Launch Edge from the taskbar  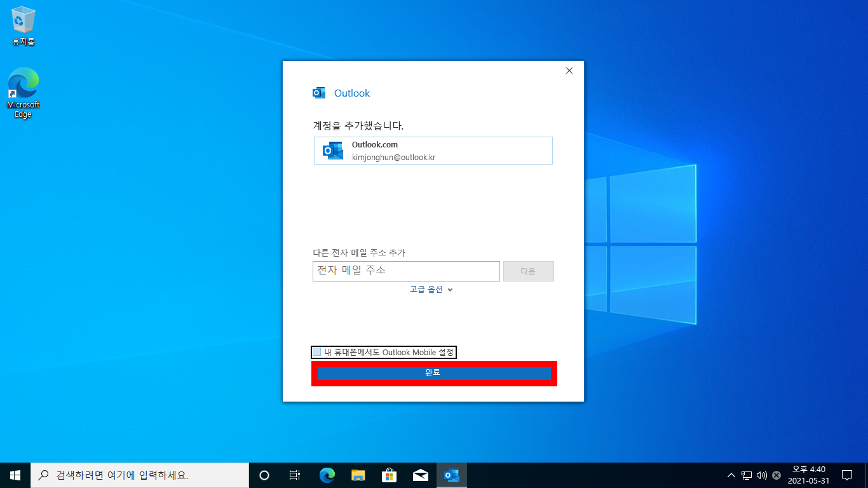[x=327, y=475]
